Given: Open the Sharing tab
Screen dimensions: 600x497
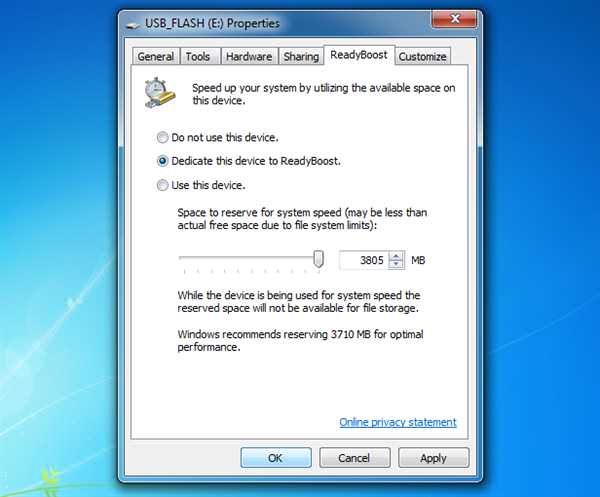Looking at the screenshot, I should click(x=301, y=57).
